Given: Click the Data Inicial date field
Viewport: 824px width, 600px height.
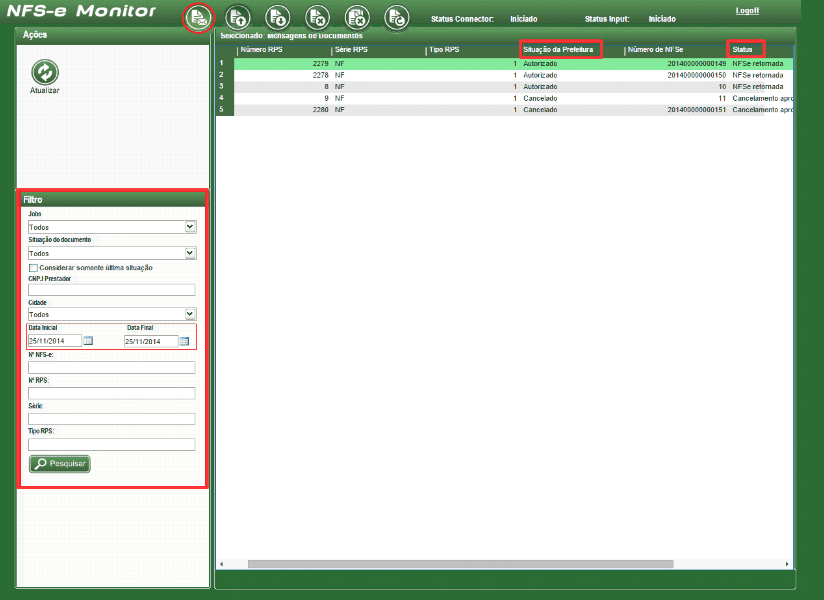Looking at the screenshot, I should [55, 341].
